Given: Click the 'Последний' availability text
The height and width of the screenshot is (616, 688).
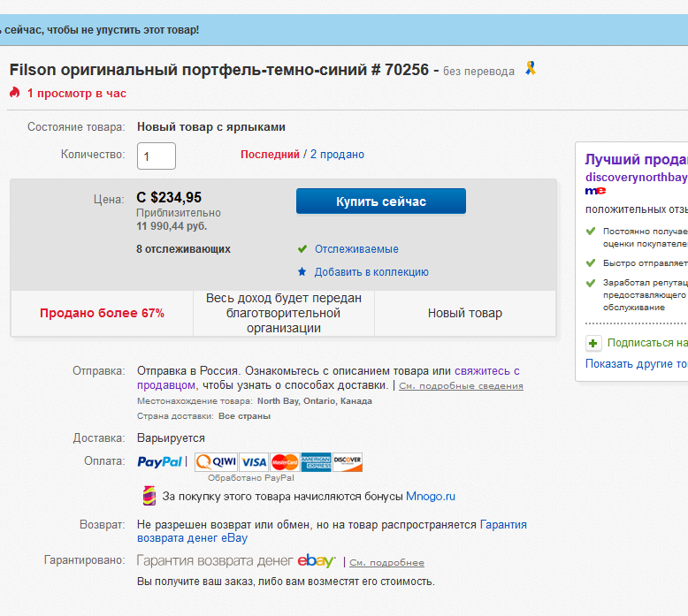Looking at the screenshot, I should 270,155.
